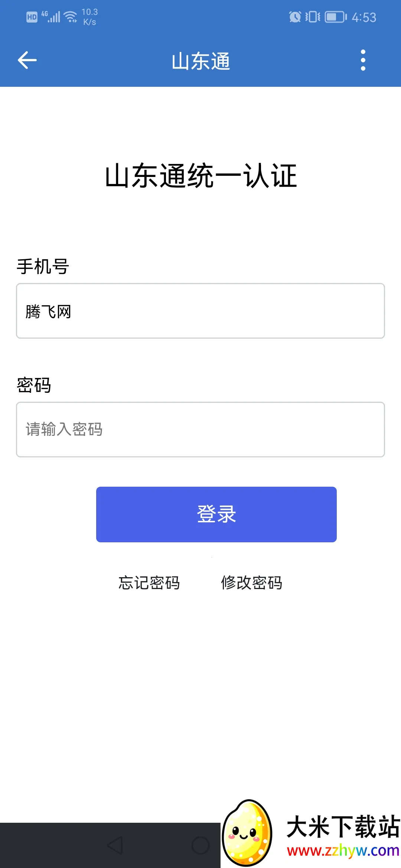Open the three-dot overflow menu
Viewport: 401px width, 868px height.
pos(363,60)
